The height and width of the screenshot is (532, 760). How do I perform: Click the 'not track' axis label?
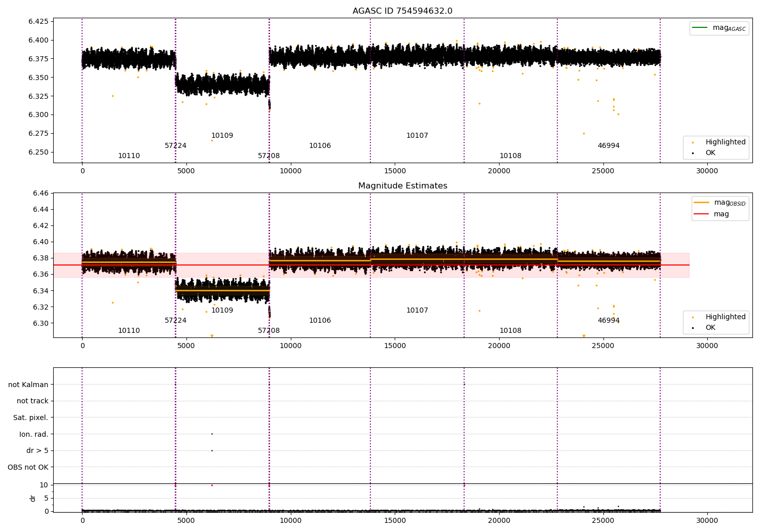pos(32,401)
